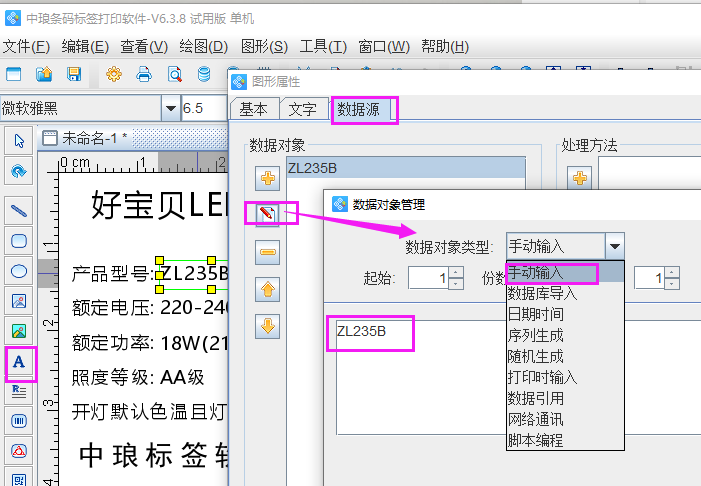Increase the 起始 value with the up stepper

[456, 272]
